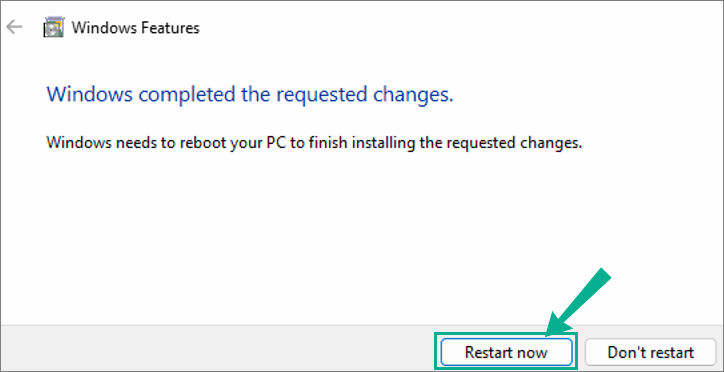This screenshot has width=724, height=372.
Task: Click the green annotation arrow pointing to Restart
Action: point(577,302)
